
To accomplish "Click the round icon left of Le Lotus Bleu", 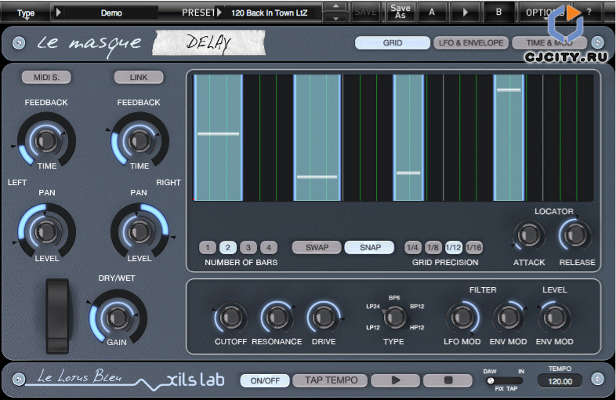I will click(x=18, y=379).
